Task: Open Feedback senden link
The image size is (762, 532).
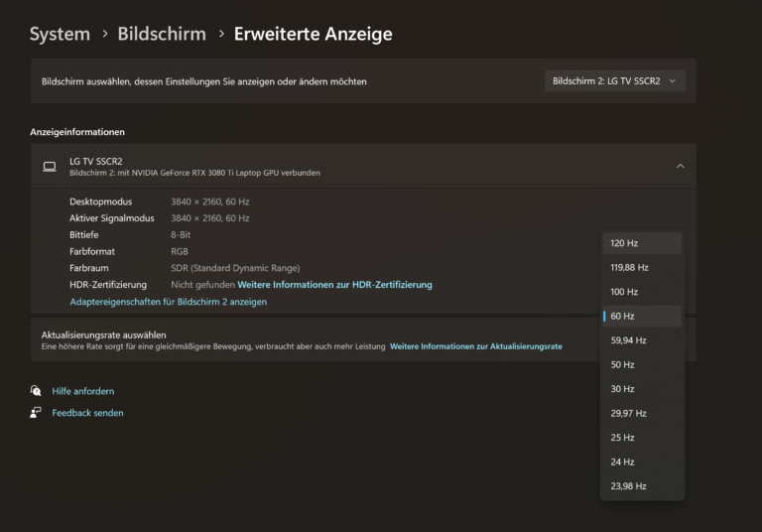Action: pyautogui.click(x=87, y=413)
